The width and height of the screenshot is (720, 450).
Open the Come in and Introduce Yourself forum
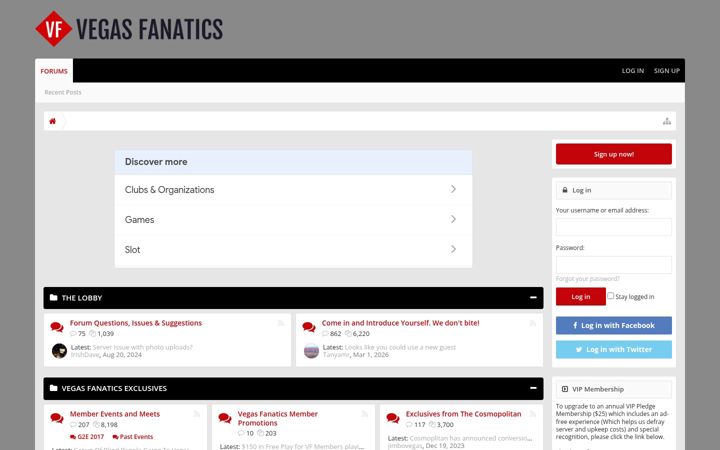click(x=400, y=323)
